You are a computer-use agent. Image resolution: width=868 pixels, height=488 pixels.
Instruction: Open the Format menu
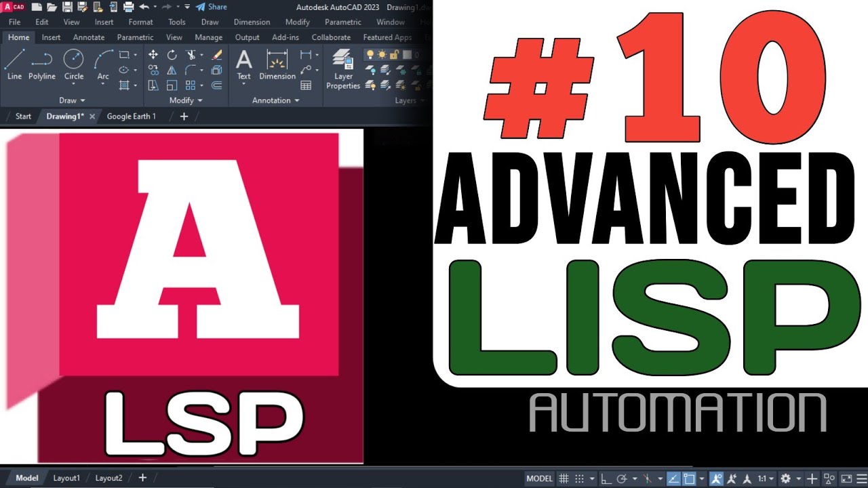click(141, 22)
